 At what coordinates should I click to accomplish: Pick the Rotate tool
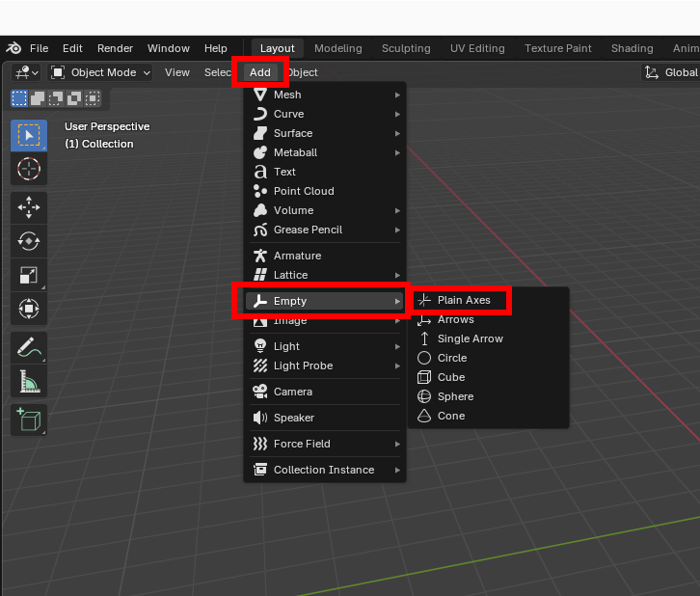28,240
